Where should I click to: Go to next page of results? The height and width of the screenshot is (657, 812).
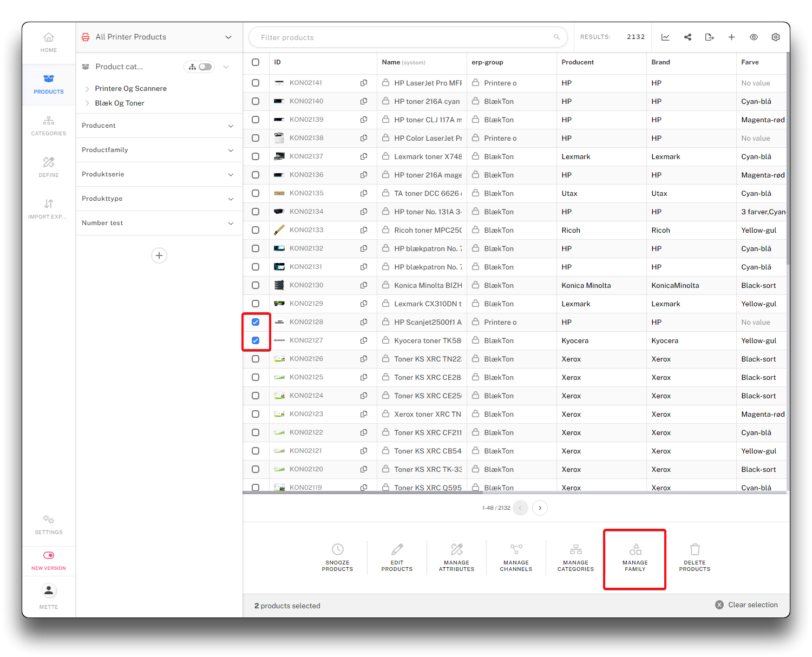540,508
